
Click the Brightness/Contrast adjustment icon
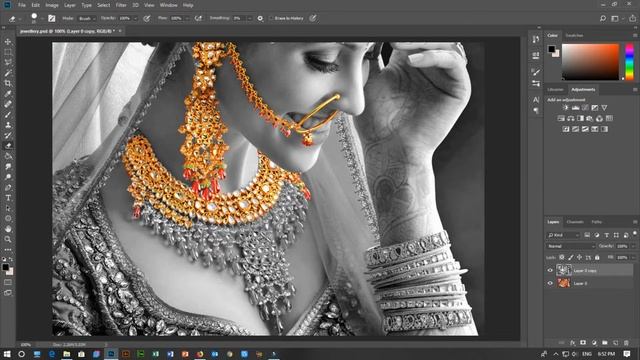tap(566, 108)
